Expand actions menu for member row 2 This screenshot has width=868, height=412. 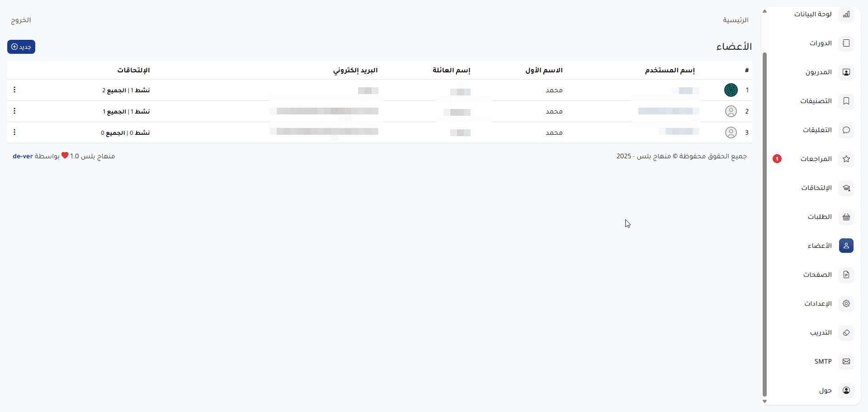click(x=14, y=111)
